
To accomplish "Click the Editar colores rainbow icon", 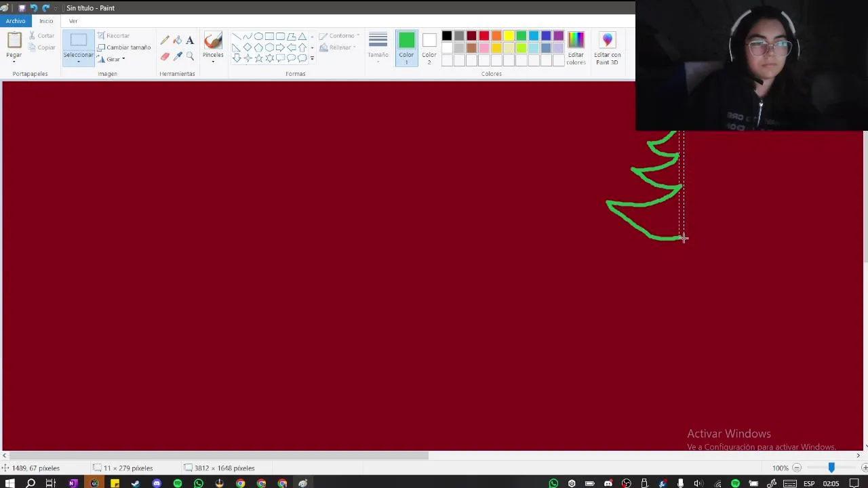I will [x=576, y=40].
